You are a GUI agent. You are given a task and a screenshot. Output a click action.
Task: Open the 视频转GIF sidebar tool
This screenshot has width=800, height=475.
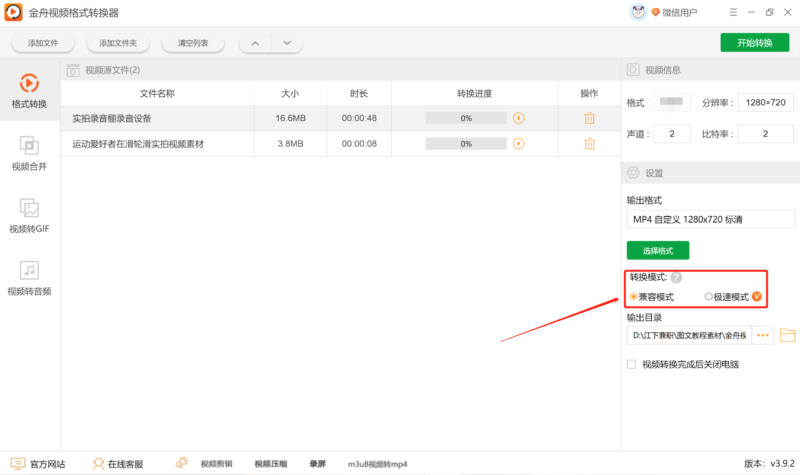click(30, 216)
